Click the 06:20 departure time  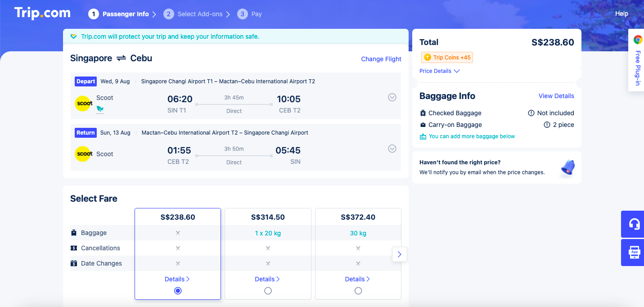tap(180, 99)
